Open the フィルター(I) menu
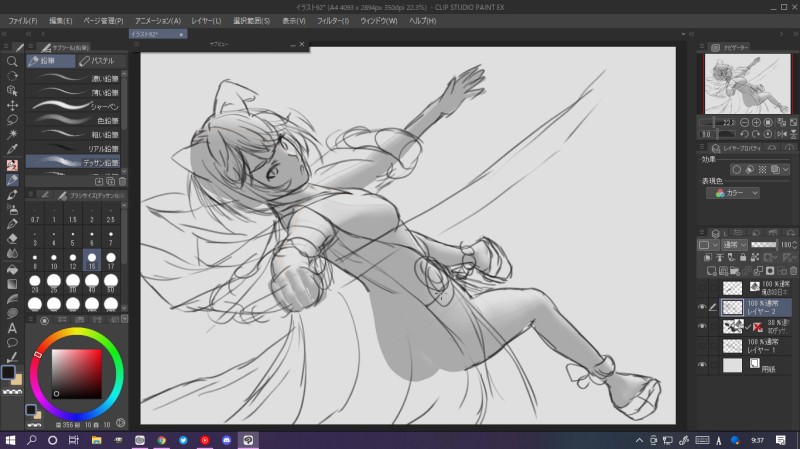Screen dimensions: 800x449 [x=333, y=21]
